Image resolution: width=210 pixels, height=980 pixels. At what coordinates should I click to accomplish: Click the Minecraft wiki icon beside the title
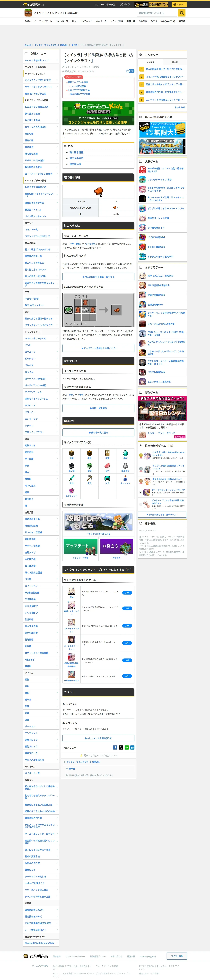tap(28, 13)
